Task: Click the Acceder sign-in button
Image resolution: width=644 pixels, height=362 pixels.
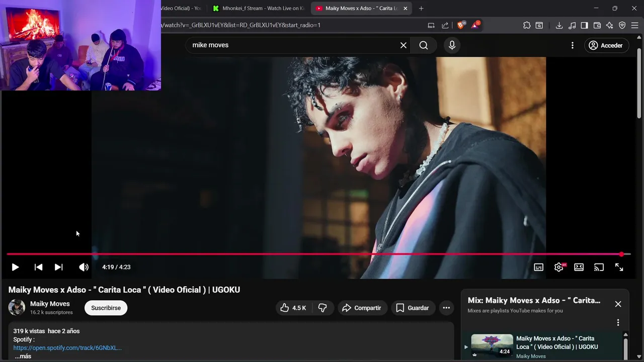Action: [x=606, y=45]
